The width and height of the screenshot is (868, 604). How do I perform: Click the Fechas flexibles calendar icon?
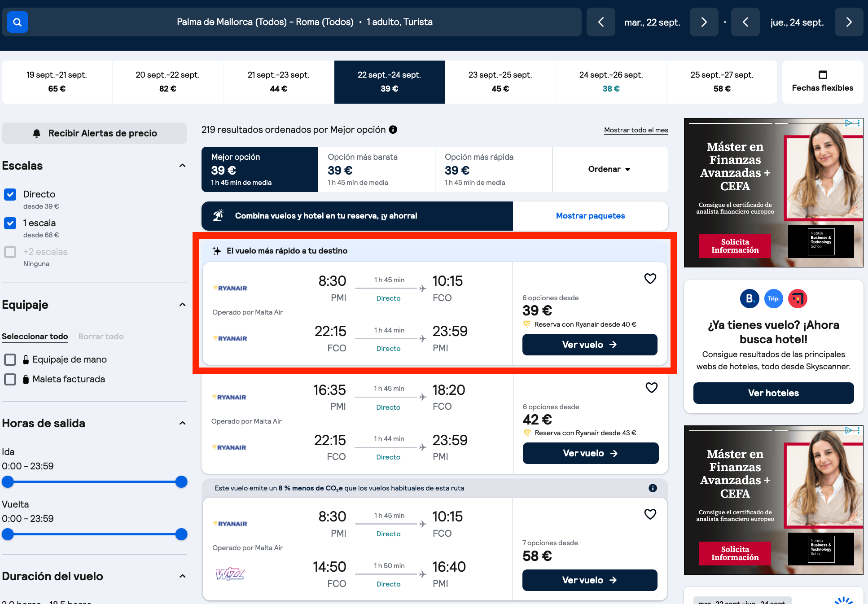tap(823, 74)
